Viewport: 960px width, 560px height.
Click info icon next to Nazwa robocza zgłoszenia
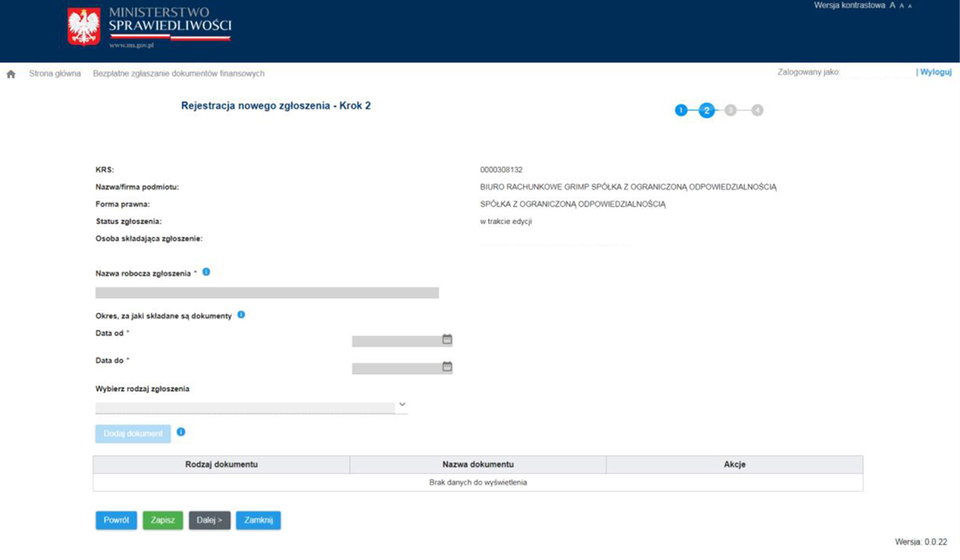206,272
